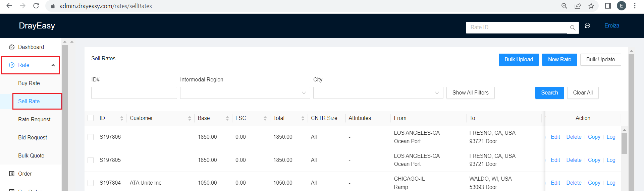Click the browser share page icon
Image resolution: width=644 pixels, height=191 pixels.
tap(578, 6)
